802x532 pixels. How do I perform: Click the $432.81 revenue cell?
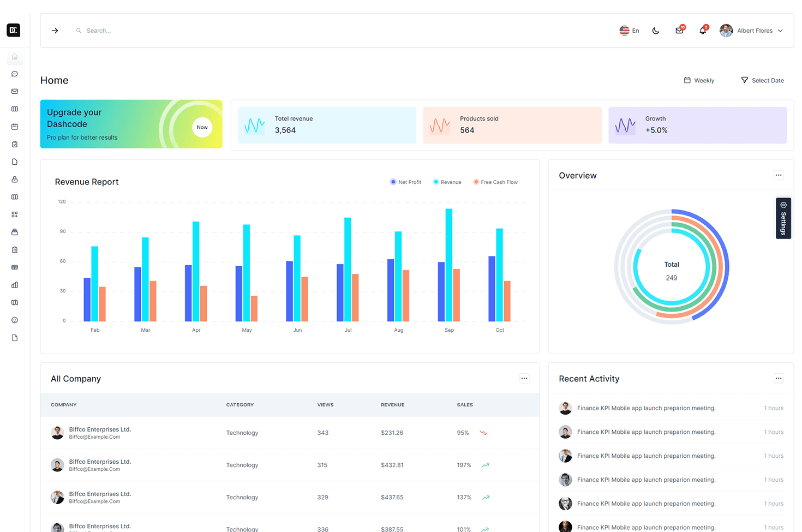(392, 465)
